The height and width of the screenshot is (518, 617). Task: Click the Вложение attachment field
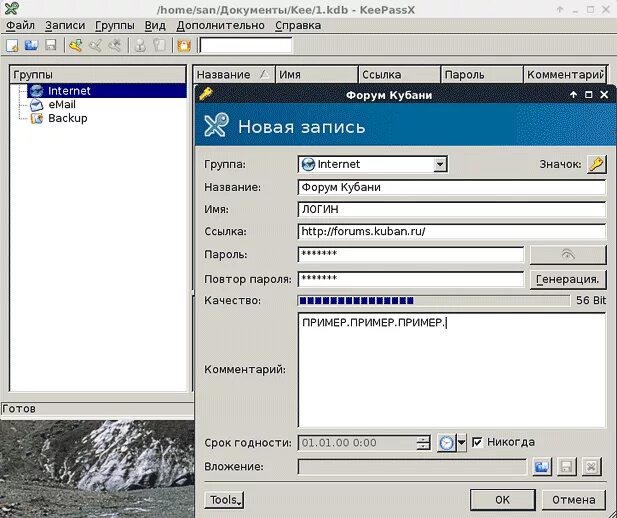(x=412, y=467)
